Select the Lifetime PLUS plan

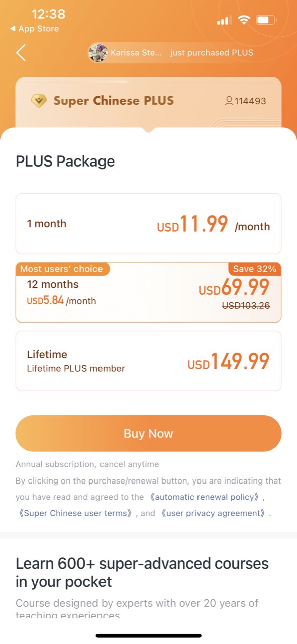tap(148, 361)
